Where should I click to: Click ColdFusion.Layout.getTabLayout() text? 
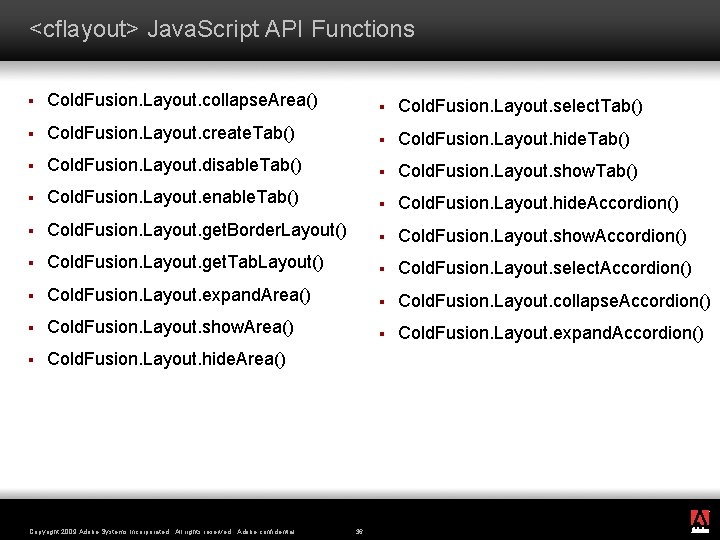(x=186, y=263)
